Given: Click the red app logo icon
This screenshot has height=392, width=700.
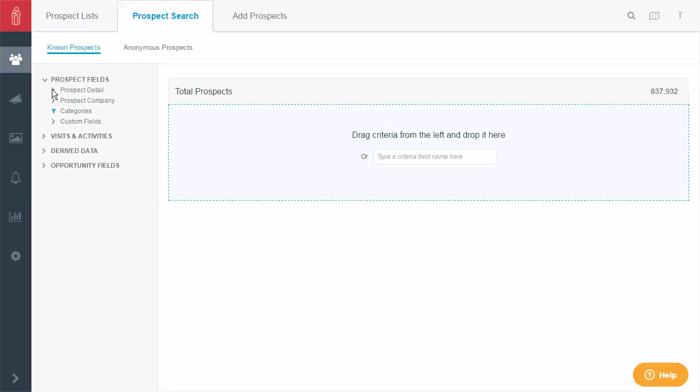Looking at the screenshot, I should coord(16,16).
